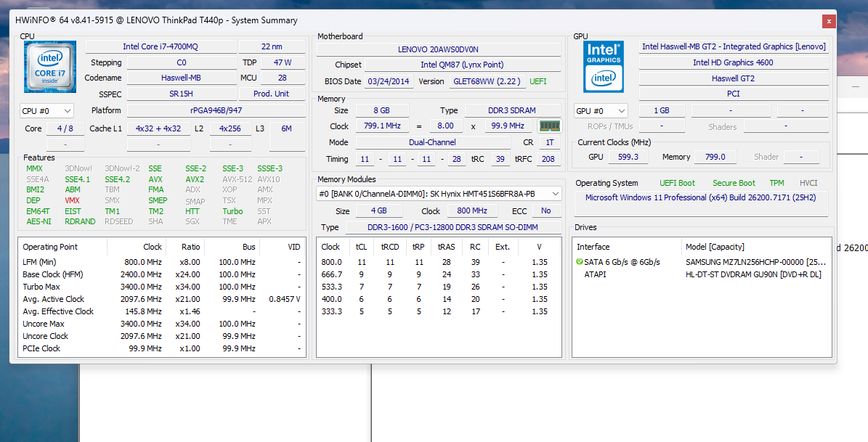Image resolution: width=868 pixels, height=442 pixels.
Task: Click the SSE4.2 feature flag
Action: pyautogui.click(x=118, y=179)
